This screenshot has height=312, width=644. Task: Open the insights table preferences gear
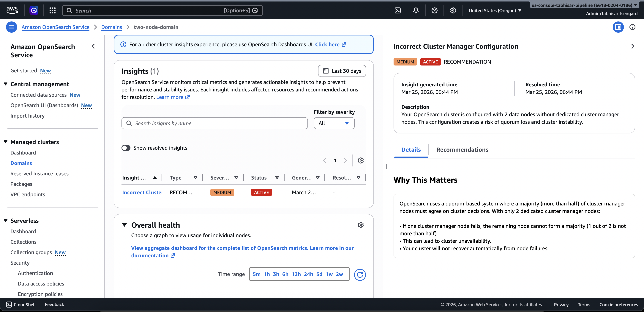point(361,160)
